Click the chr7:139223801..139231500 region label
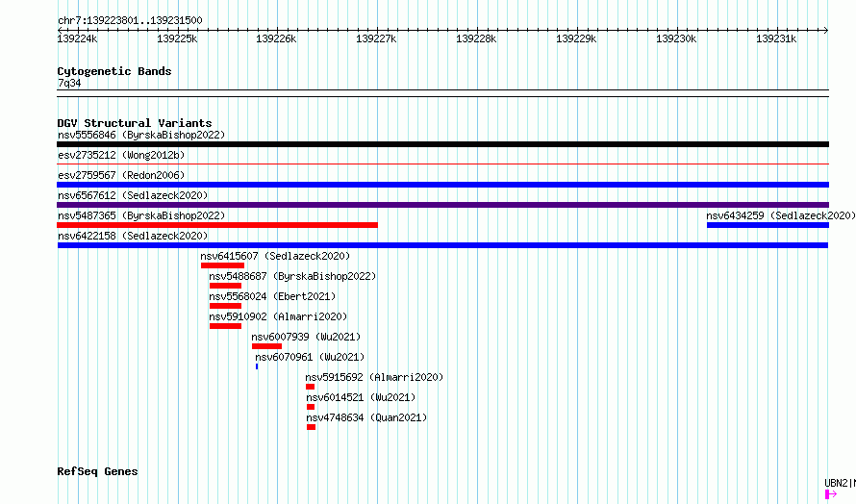Viewport: 856px width, 504px height. (x=130, y=20)
